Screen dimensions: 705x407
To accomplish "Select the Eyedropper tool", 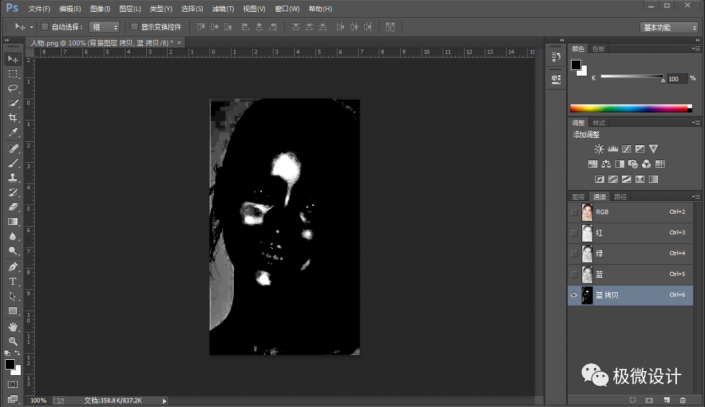I will [x=13, y=131].
